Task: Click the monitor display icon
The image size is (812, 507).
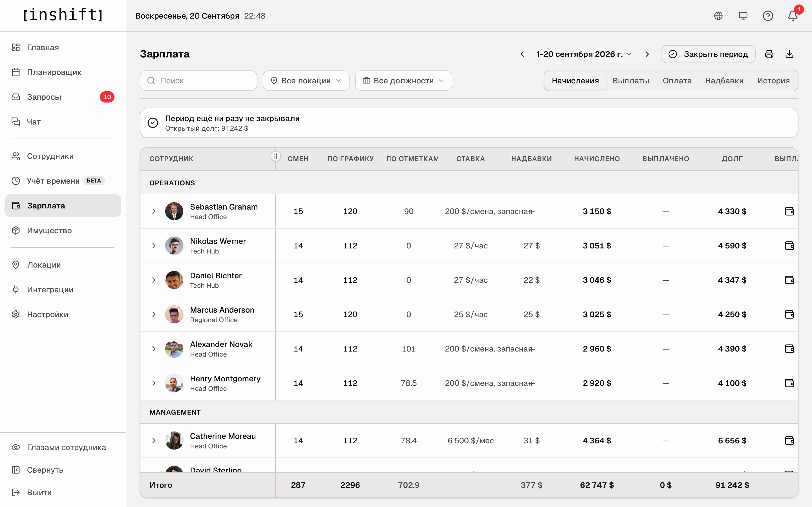Action: pyautogui.click(x=743, y=16)
